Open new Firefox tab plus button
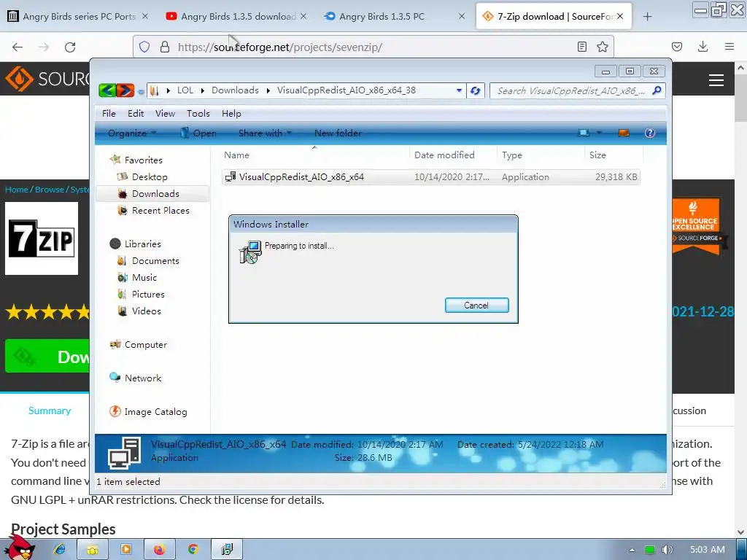Screen dimensions: 747x560 point(647,17)
